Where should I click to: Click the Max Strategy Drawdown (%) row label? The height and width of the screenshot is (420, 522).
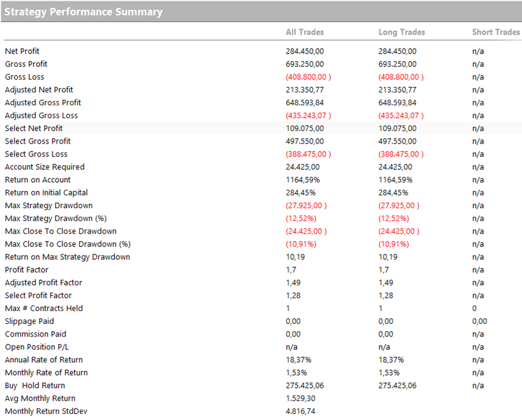click(55, 219)
